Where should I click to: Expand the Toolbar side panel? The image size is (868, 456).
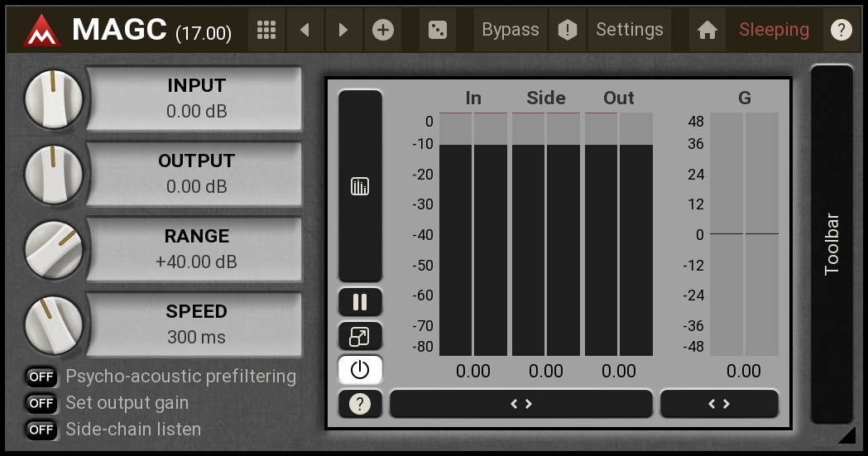[x=832, y=244]
